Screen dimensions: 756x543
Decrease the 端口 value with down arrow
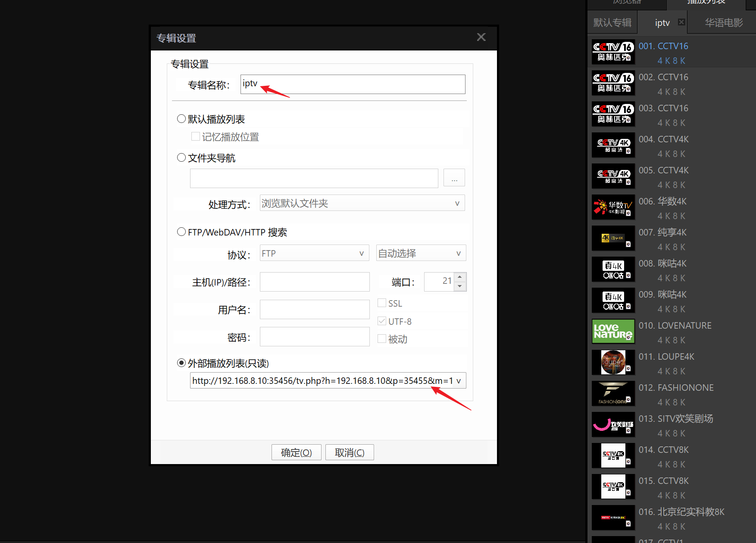(x=460, y=286)
